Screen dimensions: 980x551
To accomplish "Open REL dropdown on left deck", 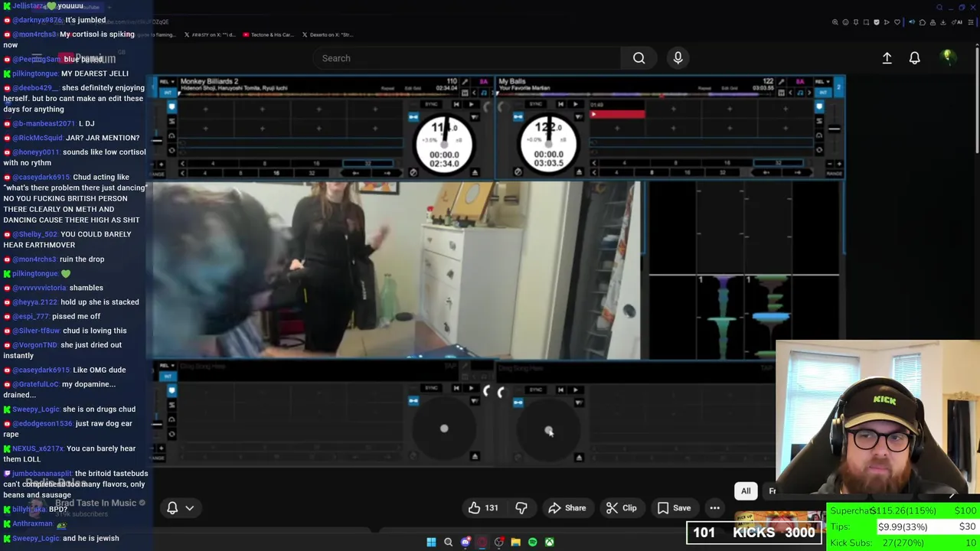I will [x=168, y=82].
